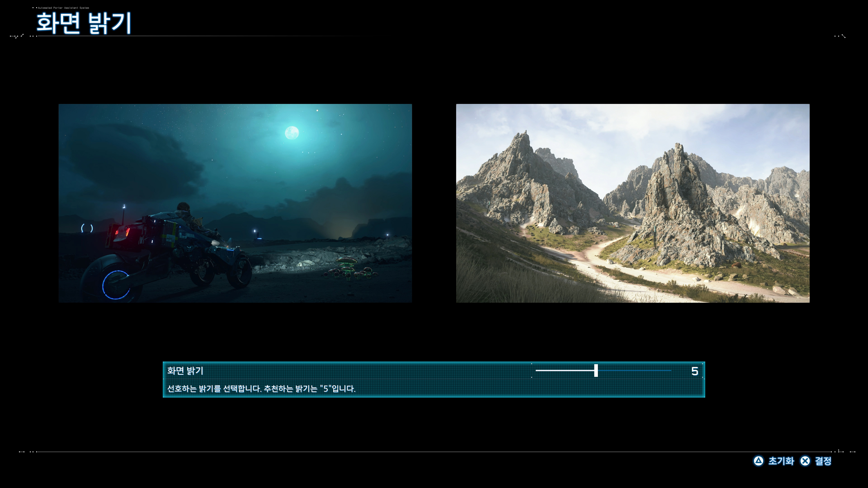Click the "Automated Porter Assistant System" caption
Image resolution: width=868 pixels, height=488 pixels.
63,8
